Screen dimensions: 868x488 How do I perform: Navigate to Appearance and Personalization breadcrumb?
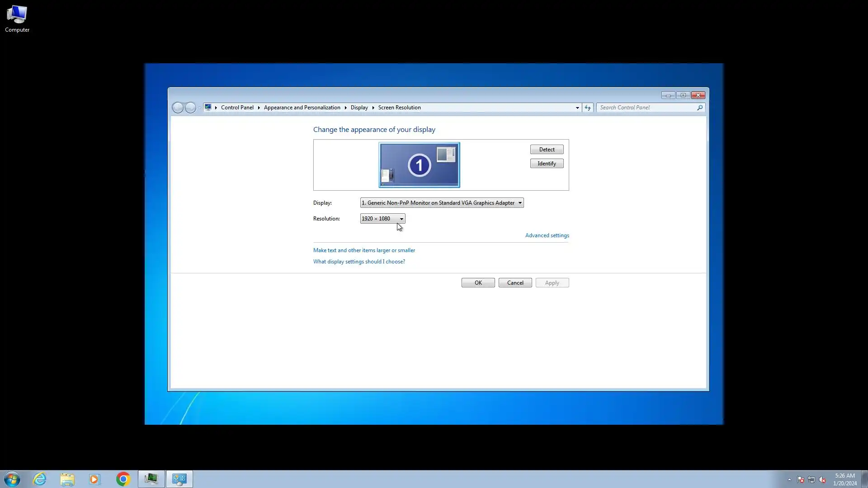[x=302, y=108]
